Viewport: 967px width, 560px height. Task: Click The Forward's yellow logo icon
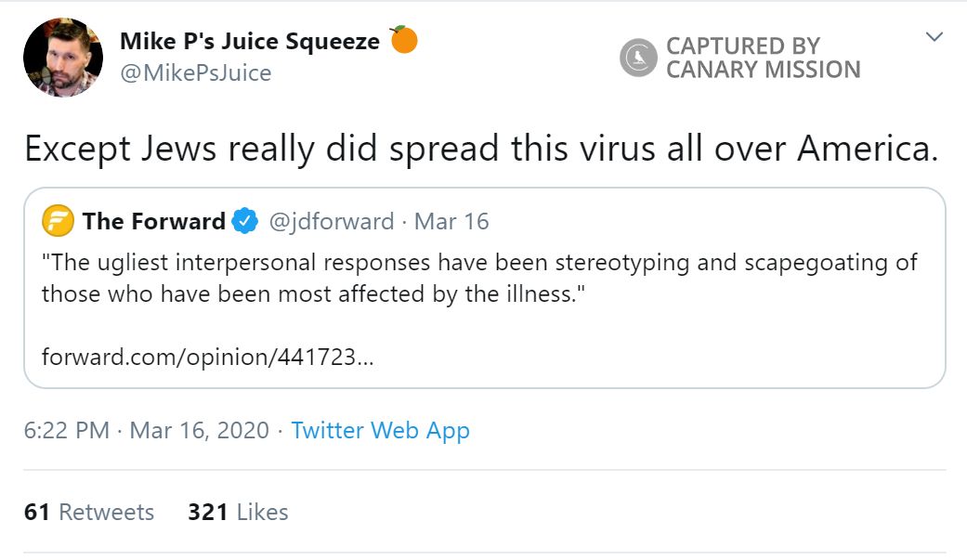click(x=58, y=221)
